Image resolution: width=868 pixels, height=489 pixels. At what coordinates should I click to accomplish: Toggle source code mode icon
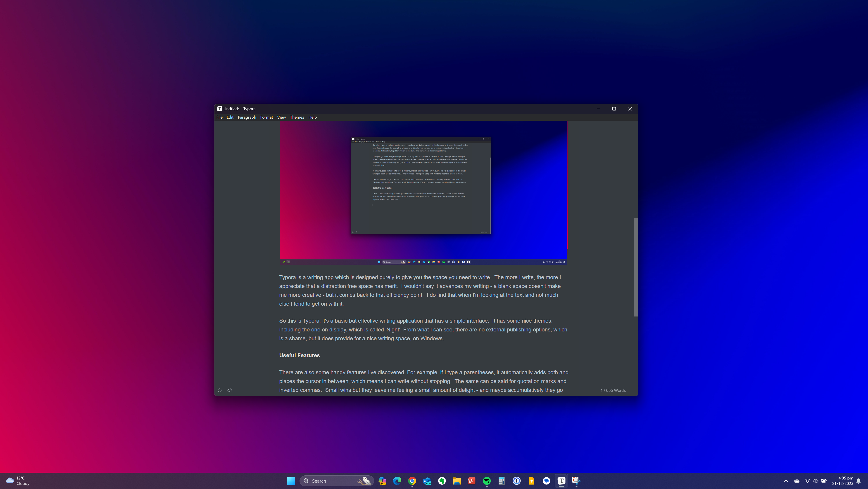(230, 390)
